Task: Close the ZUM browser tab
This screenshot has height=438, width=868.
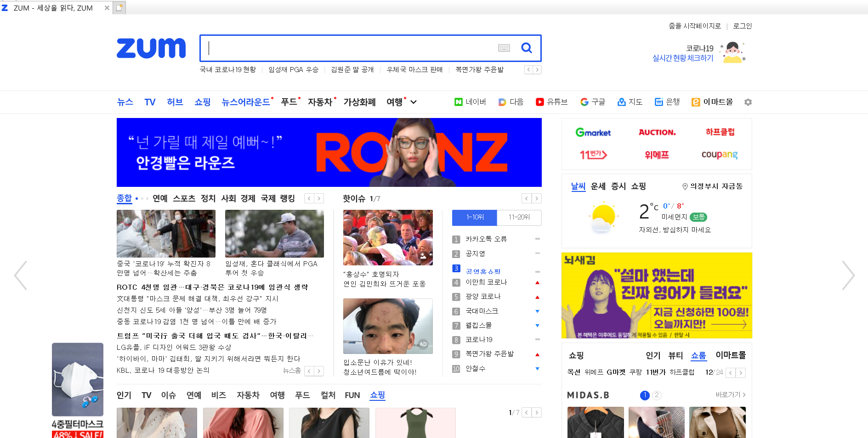Action: click(x=107, y=8)
